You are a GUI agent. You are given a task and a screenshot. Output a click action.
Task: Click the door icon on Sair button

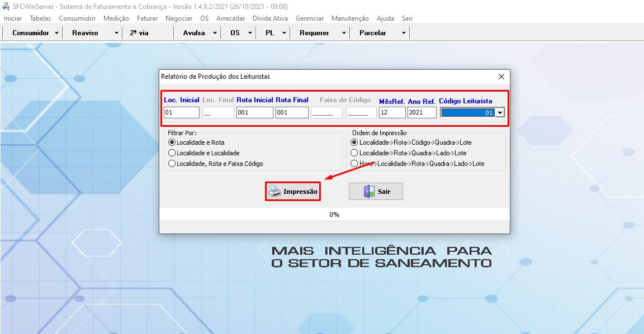point(368,192)
